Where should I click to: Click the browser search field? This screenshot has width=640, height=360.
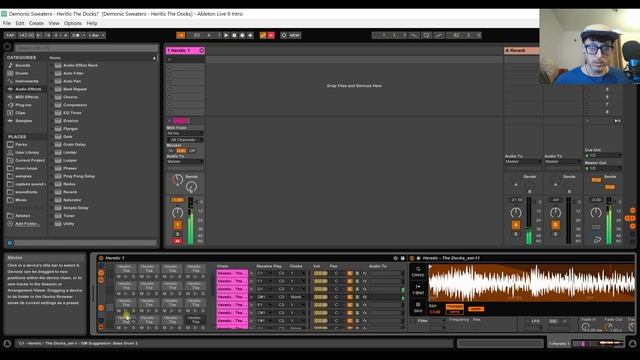coord(86,48)
